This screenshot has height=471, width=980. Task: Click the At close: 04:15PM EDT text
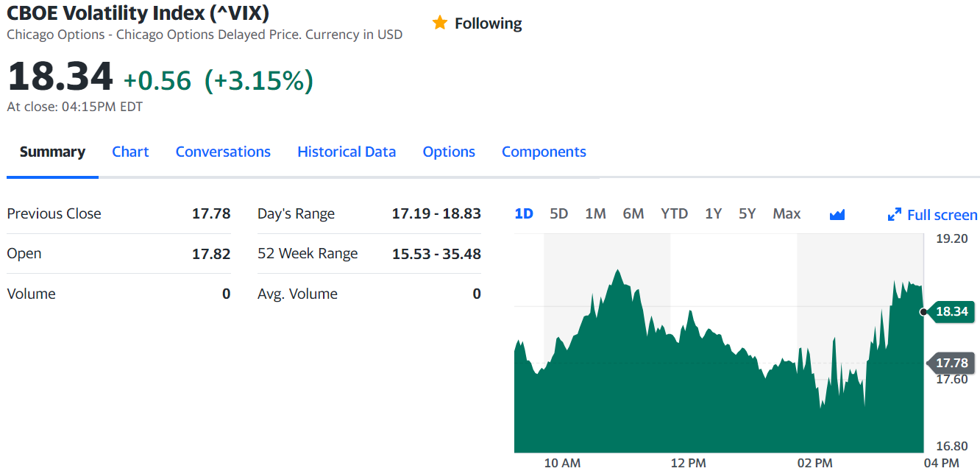point(75,107)
